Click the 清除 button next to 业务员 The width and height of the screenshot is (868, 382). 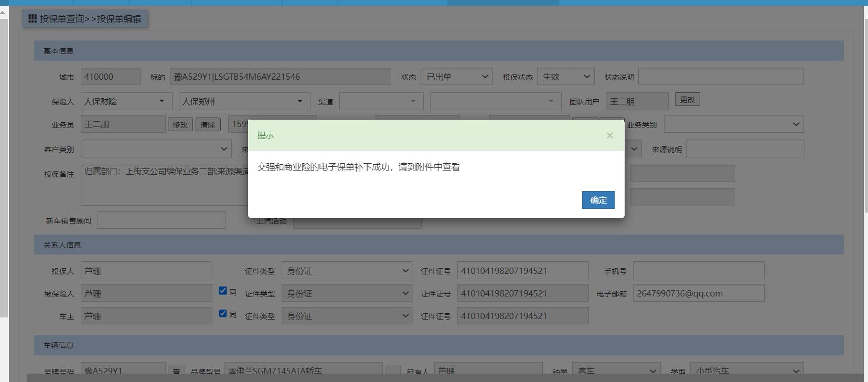208,124
